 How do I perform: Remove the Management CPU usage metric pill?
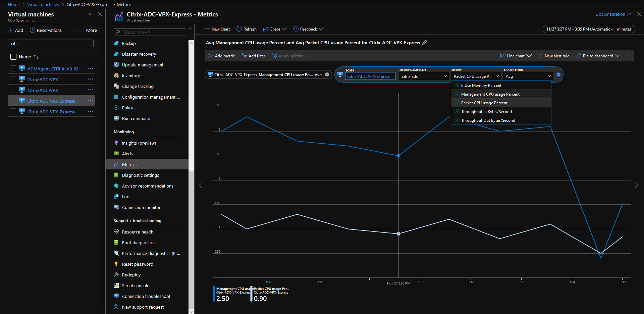click(x=327, y=74)
